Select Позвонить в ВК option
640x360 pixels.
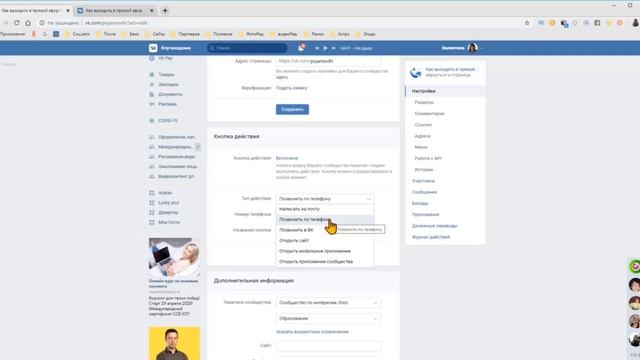click(x=325, y=230)
